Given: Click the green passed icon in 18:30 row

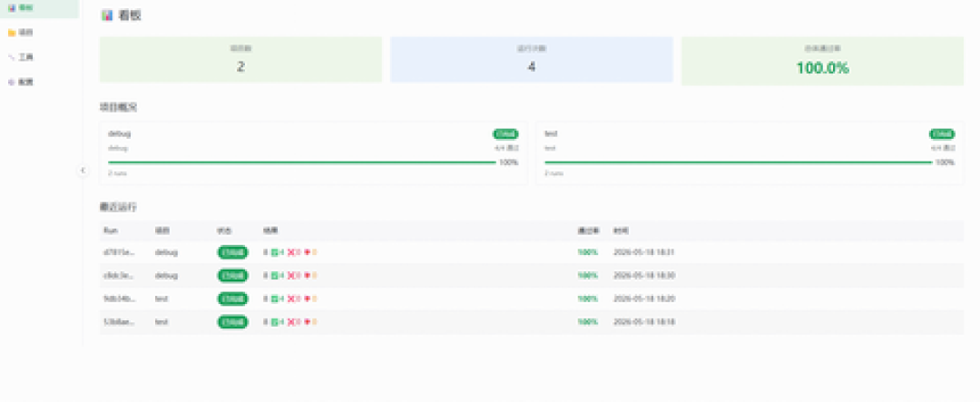Looking at the screenshot, I should pyautogui.click(x=274, y=276).
